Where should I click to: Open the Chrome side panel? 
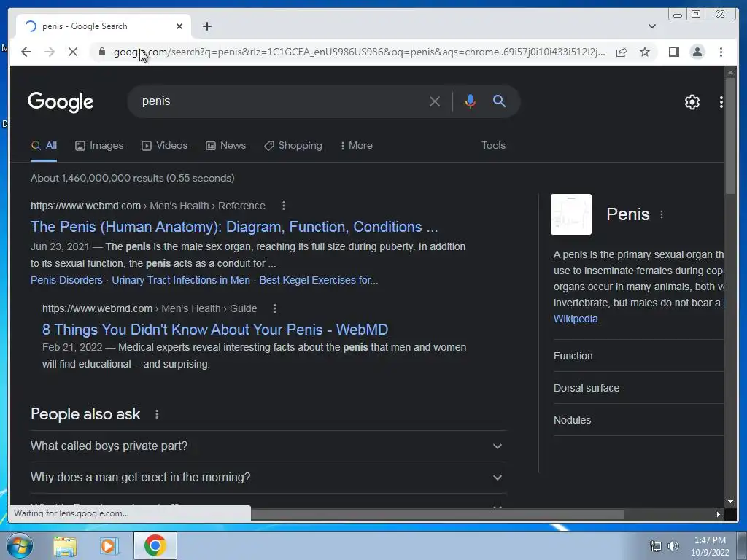coord(673,52)
